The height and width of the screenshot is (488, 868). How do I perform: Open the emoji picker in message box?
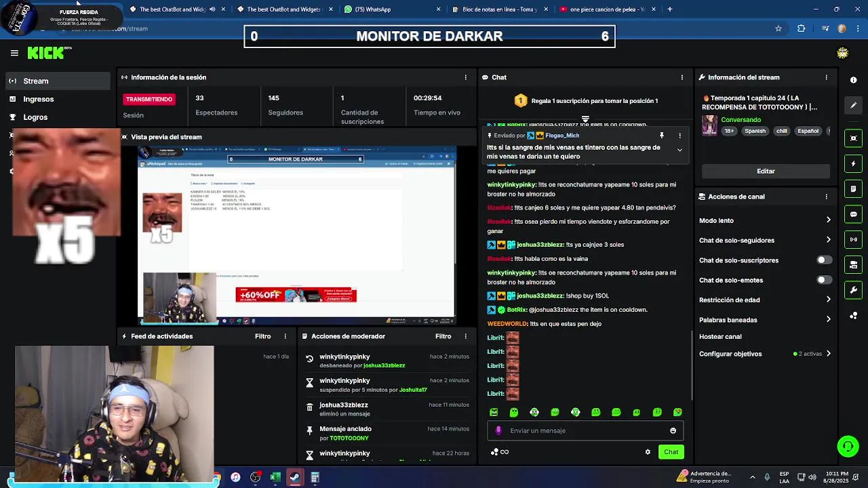click(x=673, y=430)
